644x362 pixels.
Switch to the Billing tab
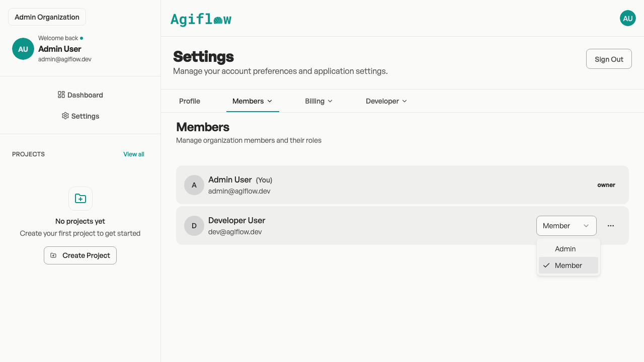pos(319,101)
